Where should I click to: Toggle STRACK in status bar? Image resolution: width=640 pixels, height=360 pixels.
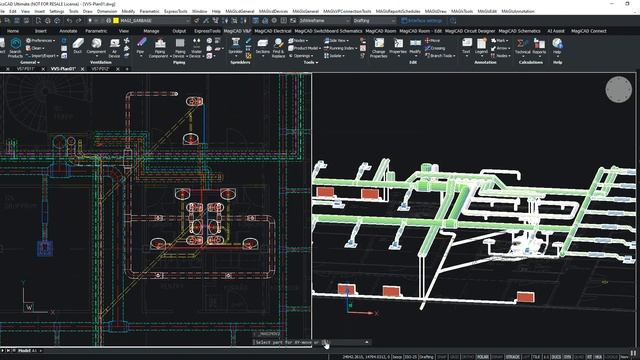513,357
